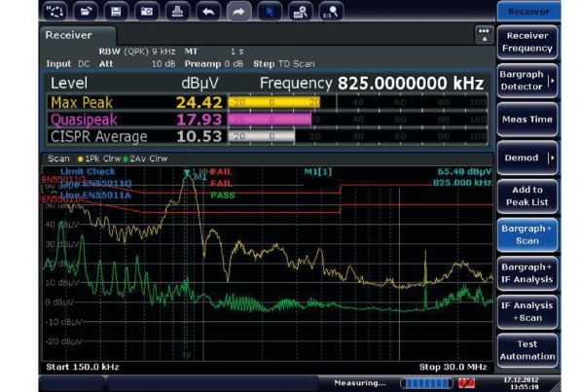Select the Quasipeak detector label
This screenshot has width=580, height=392.
pos(84,120)
